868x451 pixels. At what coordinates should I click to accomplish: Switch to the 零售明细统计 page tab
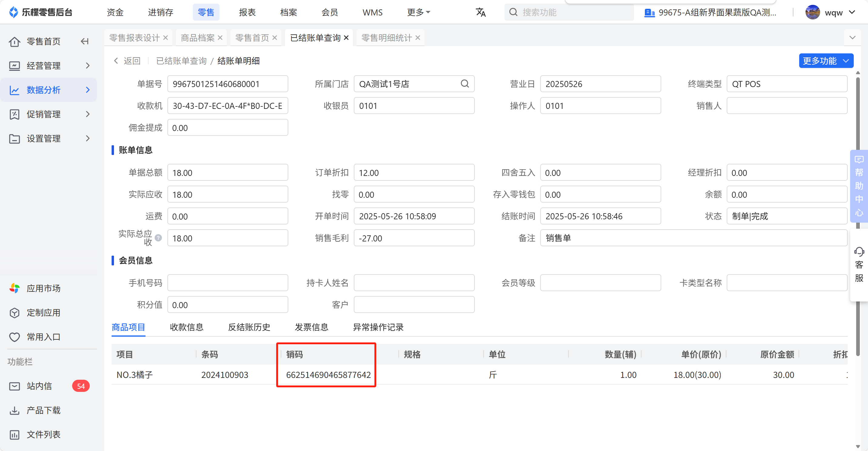point(387,37)
